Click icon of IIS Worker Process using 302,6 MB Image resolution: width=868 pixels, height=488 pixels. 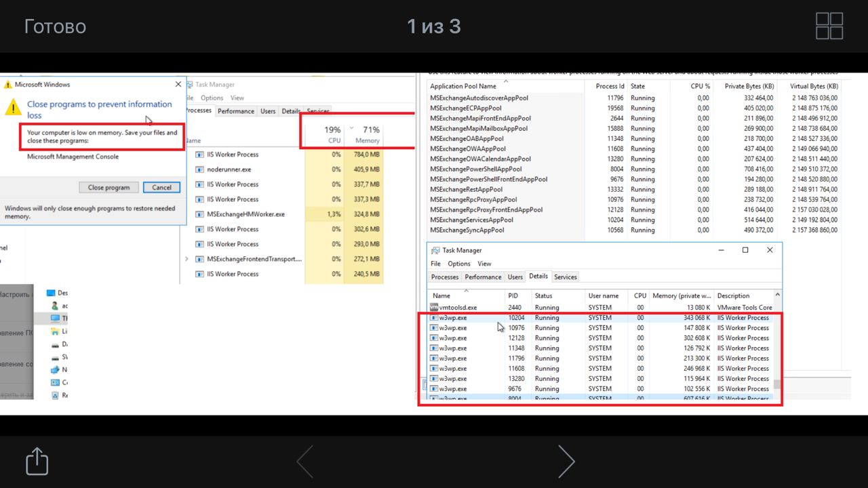tap(199, 229)
